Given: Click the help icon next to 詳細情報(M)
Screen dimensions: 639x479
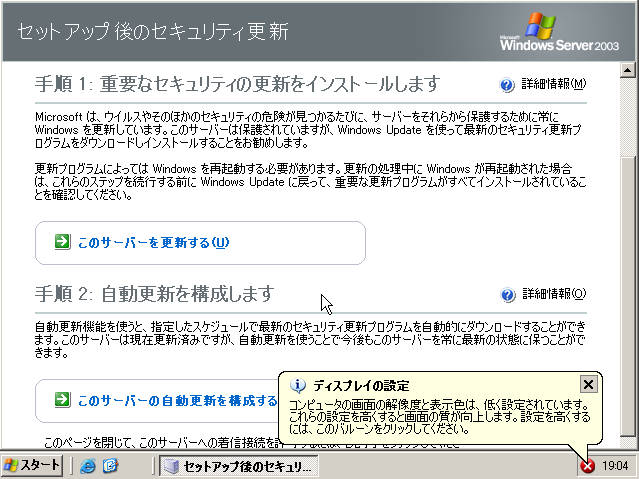Looking at the screenshot, I should (x=507, y=85).
